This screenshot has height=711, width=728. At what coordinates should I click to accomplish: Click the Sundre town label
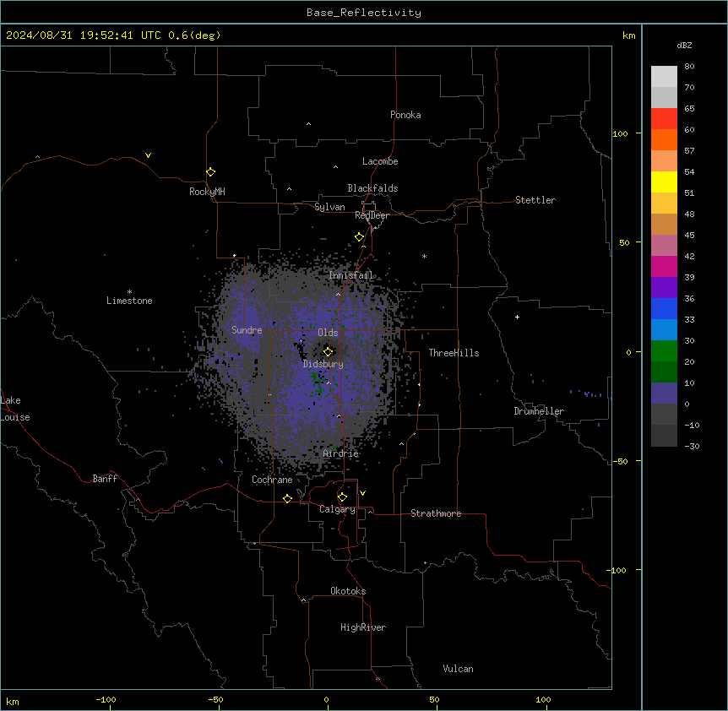[x=247, y=330]
